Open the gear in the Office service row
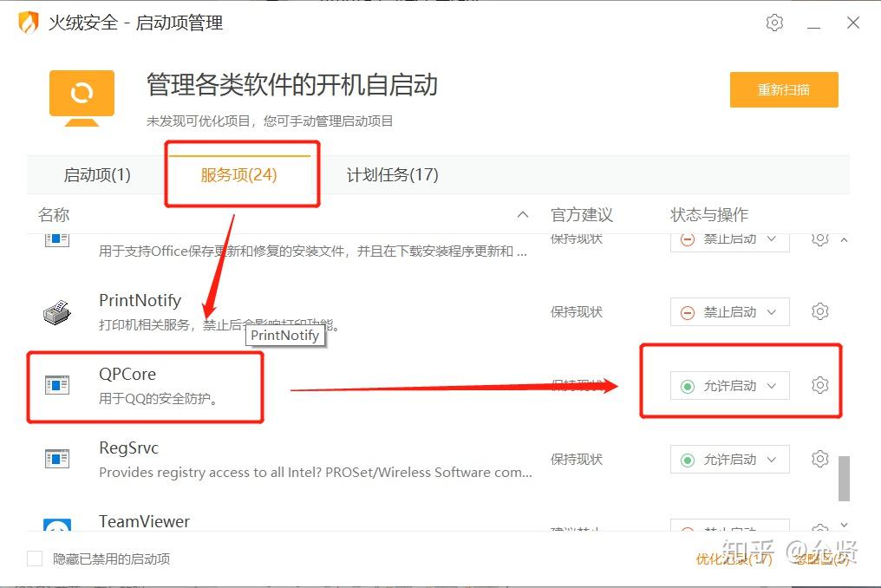 pos(819,240)
